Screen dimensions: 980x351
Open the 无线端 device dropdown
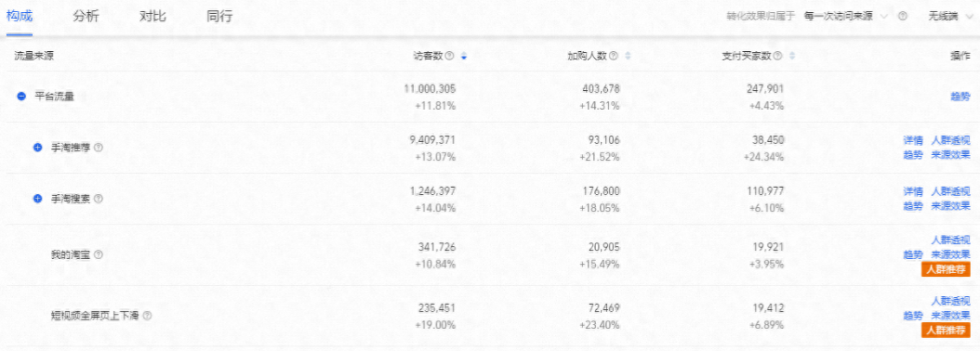coord(950,16)
